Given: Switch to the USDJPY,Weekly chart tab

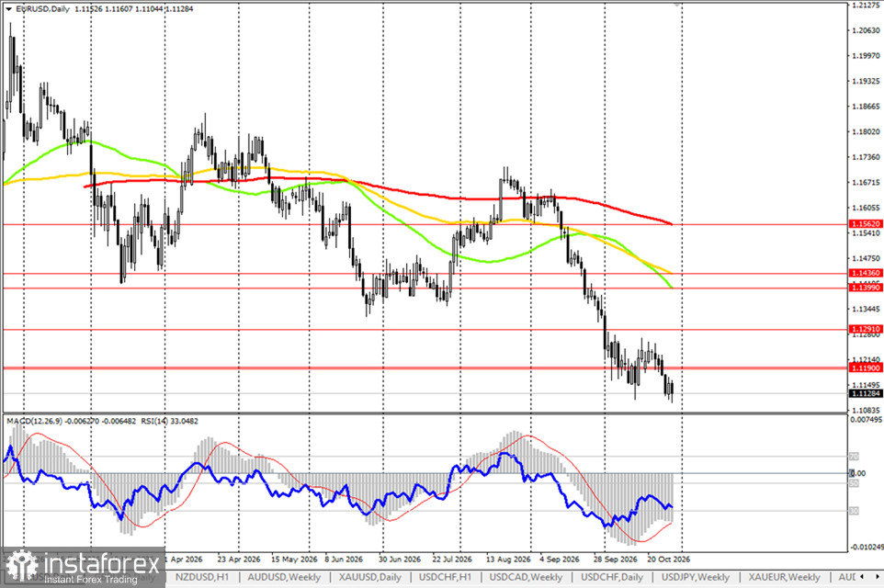Looking at the screenshot, I should coord(695,577).
